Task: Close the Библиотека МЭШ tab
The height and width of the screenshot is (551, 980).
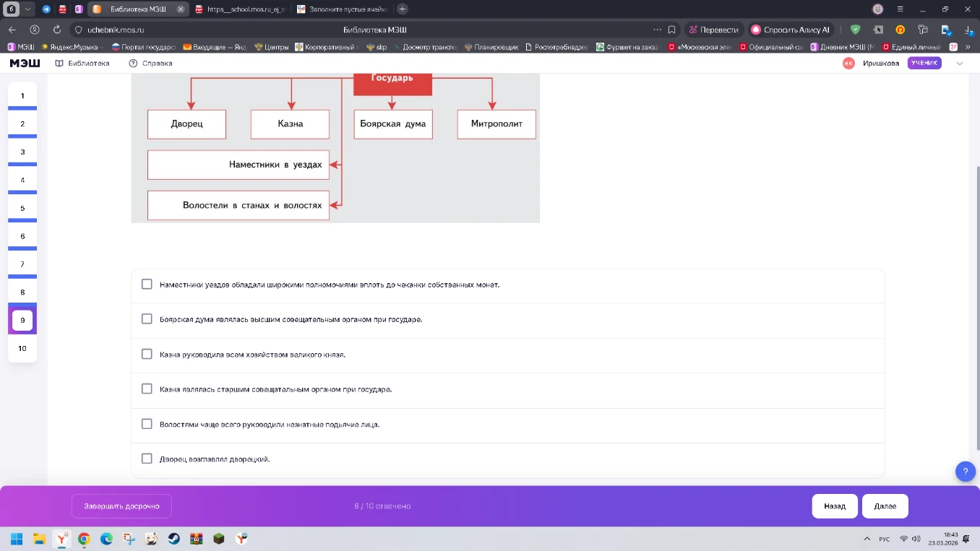Action: 180,9
